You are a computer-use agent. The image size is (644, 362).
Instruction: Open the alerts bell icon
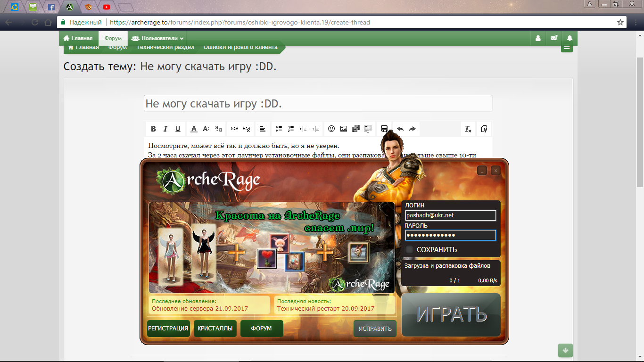[x=570, y=38]
